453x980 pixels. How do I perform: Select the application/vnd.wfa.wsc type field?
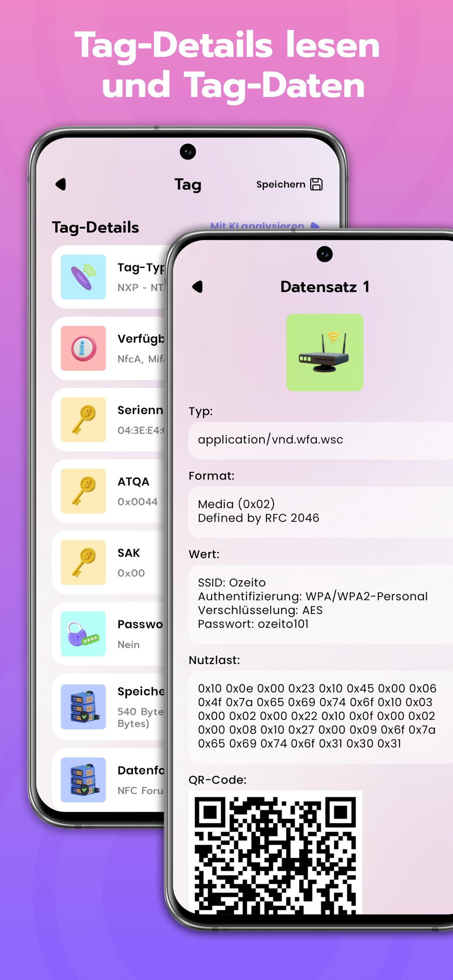[x=321, y=440]
